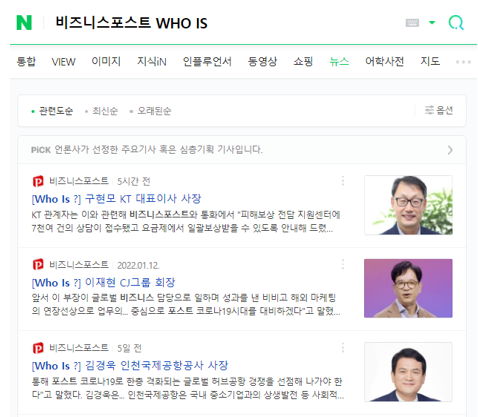Expand the PICK info chevron arrow
Viewport: 478px width, 417px height.
(x=450, y=150)
